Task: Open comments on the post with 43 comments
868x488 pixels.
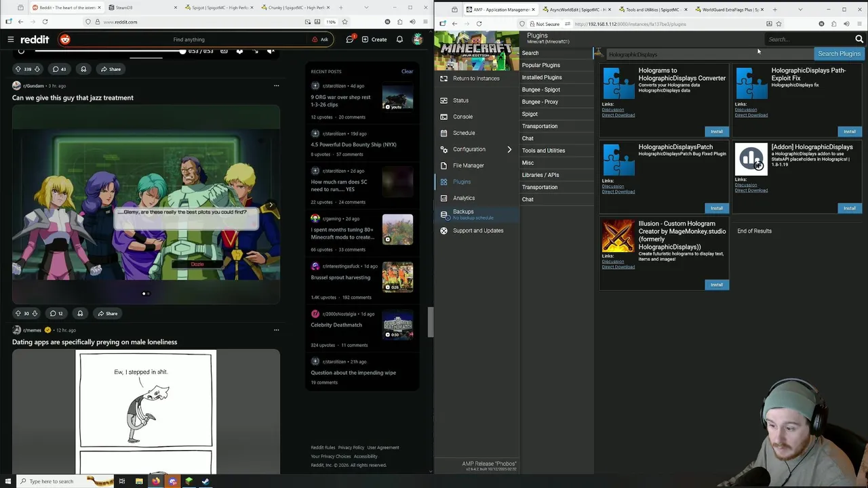Action: pyautogui.click(x=59, y=69)
